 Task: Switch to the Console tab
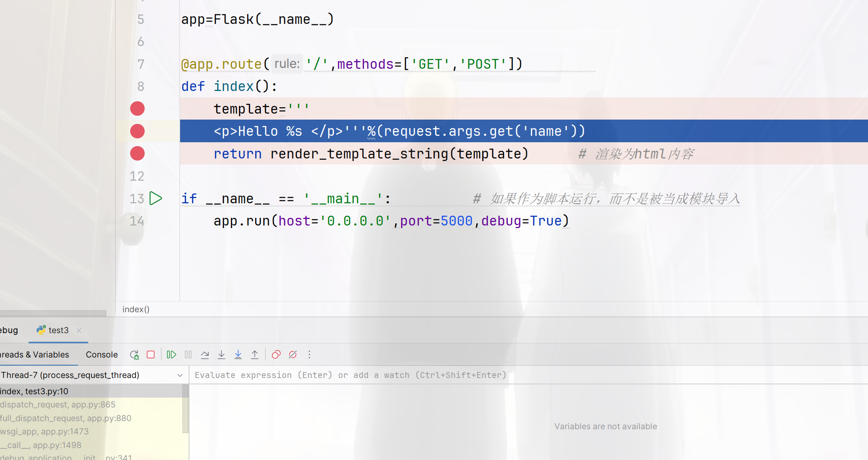coord(102,355)
